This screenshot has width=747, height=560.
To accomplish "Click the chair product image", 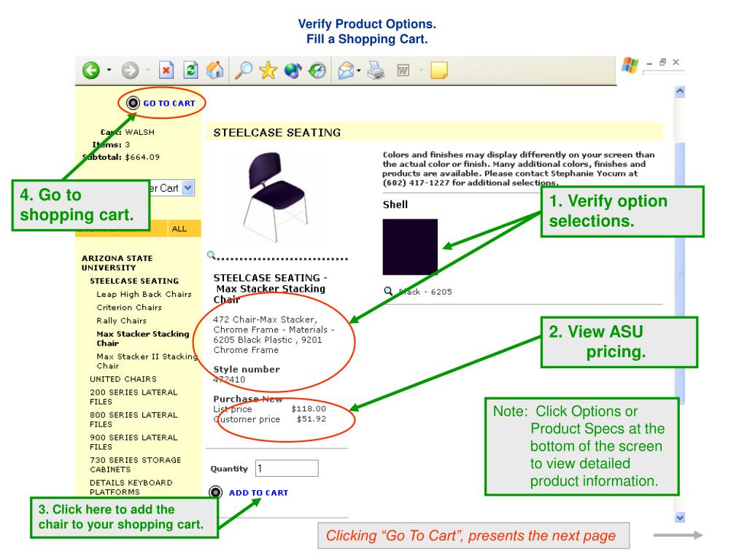I will (x=276, y=196).
